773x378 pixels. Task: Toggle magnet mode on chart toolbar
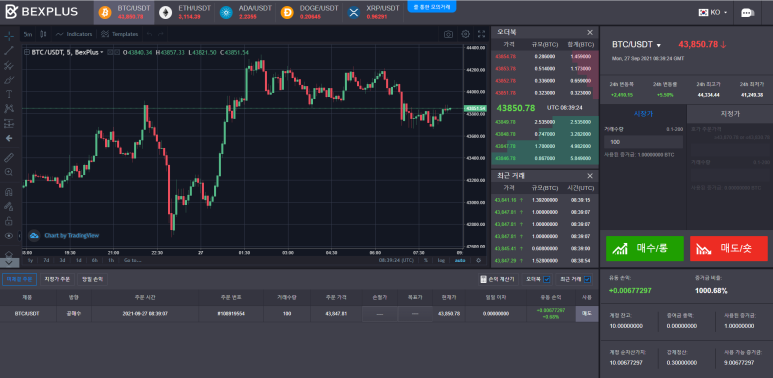click(x=9, y=192)
